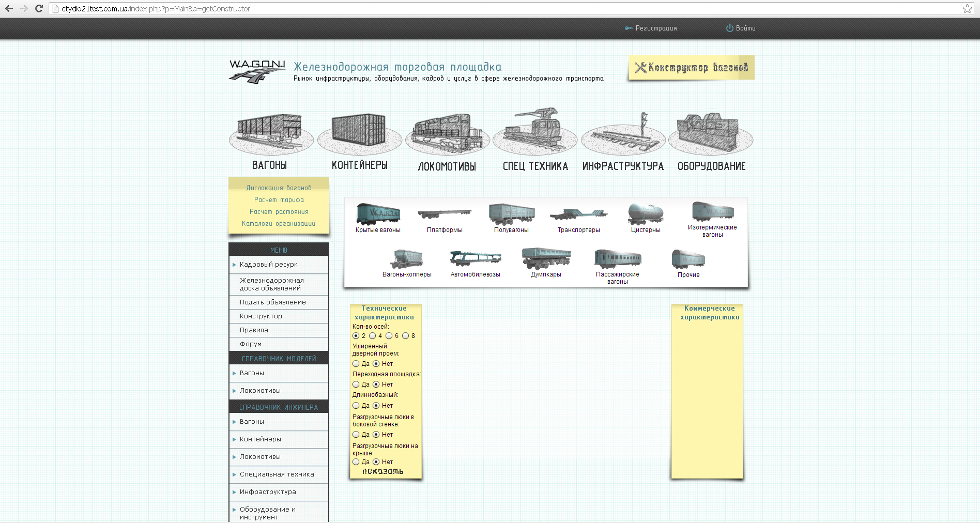This screenshot has width=980, height=523.
Task: Choose the Крытые вагоны wagon icon
Action: 378,213
